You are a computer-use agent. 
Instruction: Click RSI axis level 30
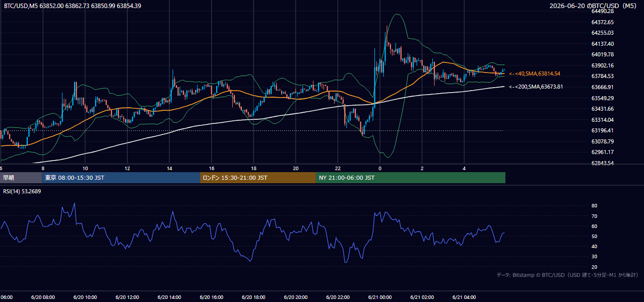[594, 257]
